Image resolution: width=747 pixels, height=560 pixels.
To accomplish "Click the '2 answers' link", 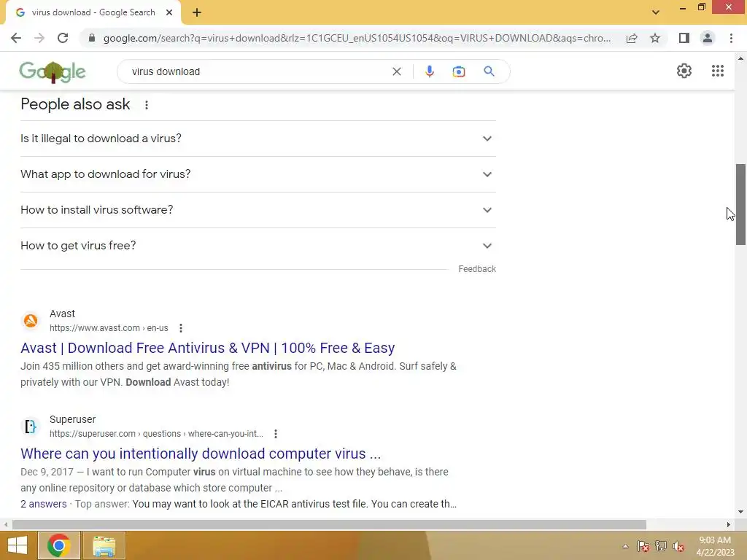I will click(43, 504).
